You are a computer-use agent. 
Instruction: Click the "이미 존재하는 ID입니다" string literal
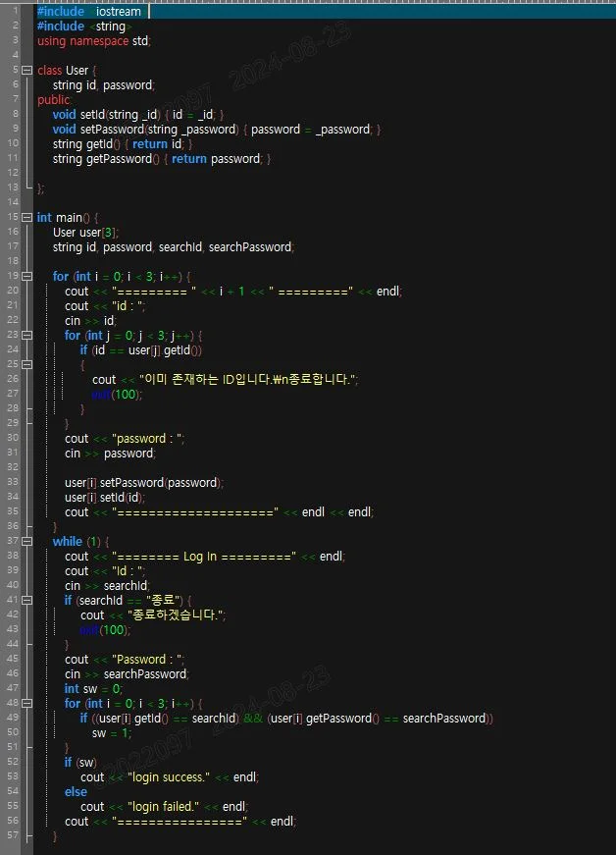[248, 380]
